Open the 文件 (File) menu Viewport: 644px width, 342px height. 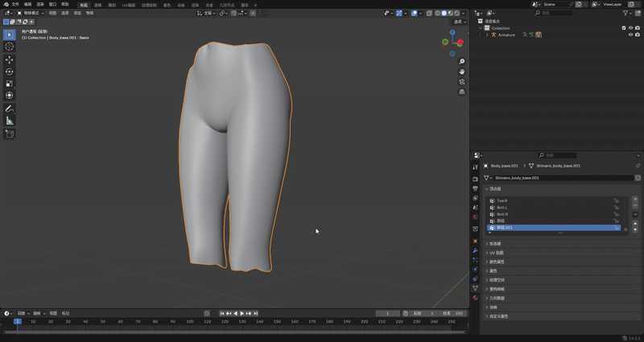[x=15, y=4]
